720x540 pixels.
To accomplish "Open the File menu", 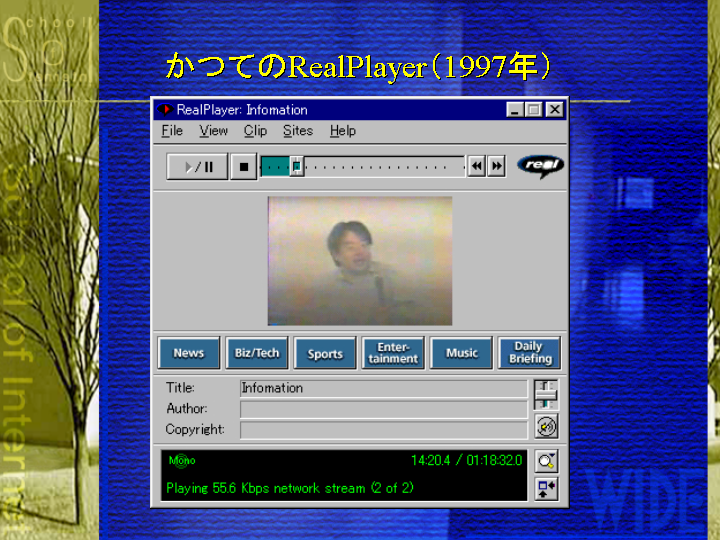I will coord(172,131).
